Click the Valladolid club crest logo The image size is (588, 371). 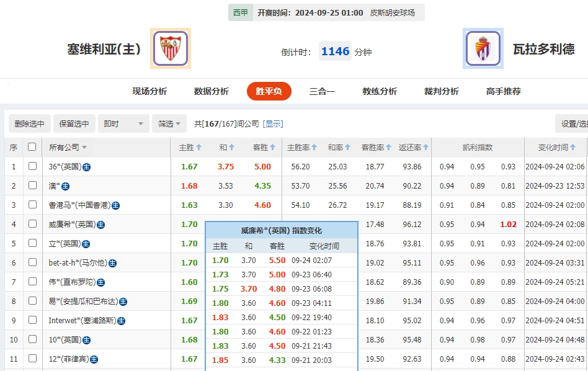[483, 48]
